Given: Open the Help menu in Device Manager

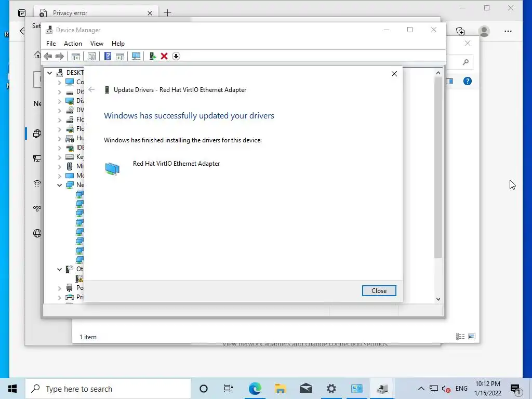Looking at the screenshot, I should click(118, 44).
